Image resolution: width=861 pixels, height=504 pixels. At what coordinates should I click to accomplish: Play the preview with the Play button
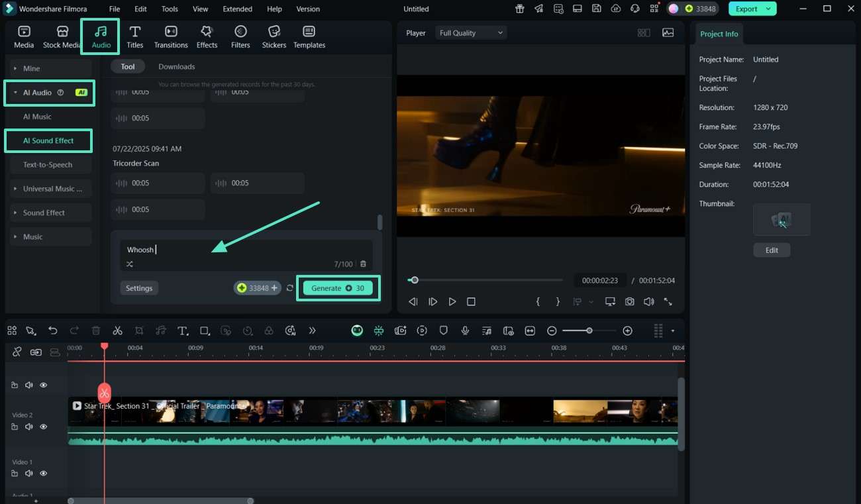(x=452, y=301)
